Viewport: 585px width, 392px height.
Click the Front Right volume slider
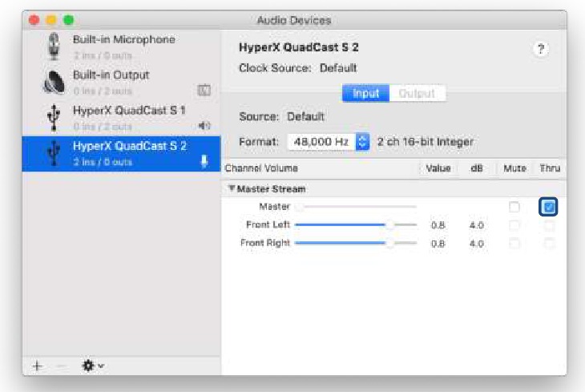point(356,243)
